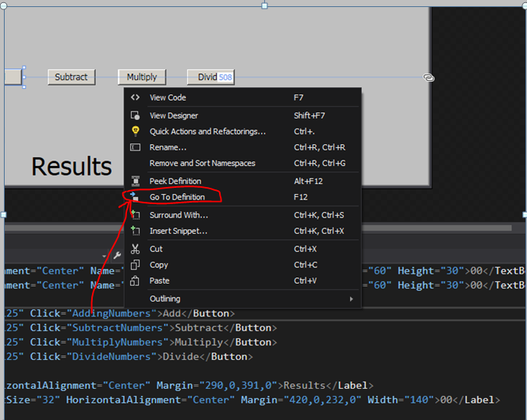Click the Cut scissors icon
The image size is (527, 420).
tap(135, 249)
